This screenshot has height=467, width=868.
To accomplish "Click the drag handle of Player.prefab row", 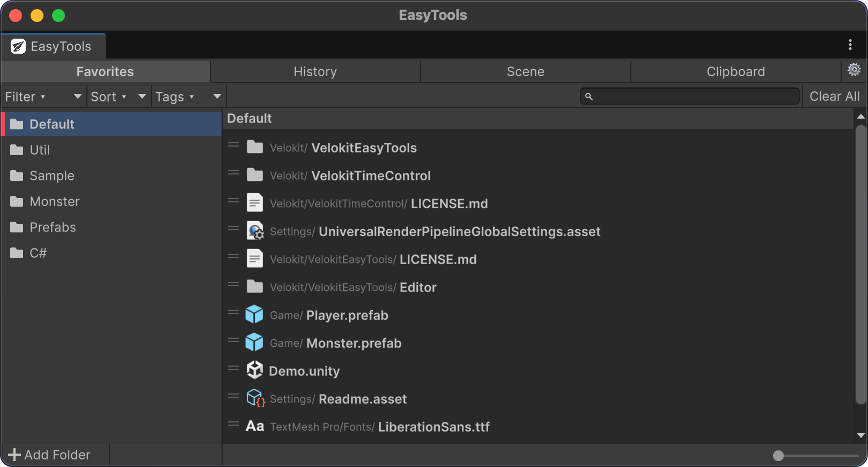I will [x=233, y=312].
